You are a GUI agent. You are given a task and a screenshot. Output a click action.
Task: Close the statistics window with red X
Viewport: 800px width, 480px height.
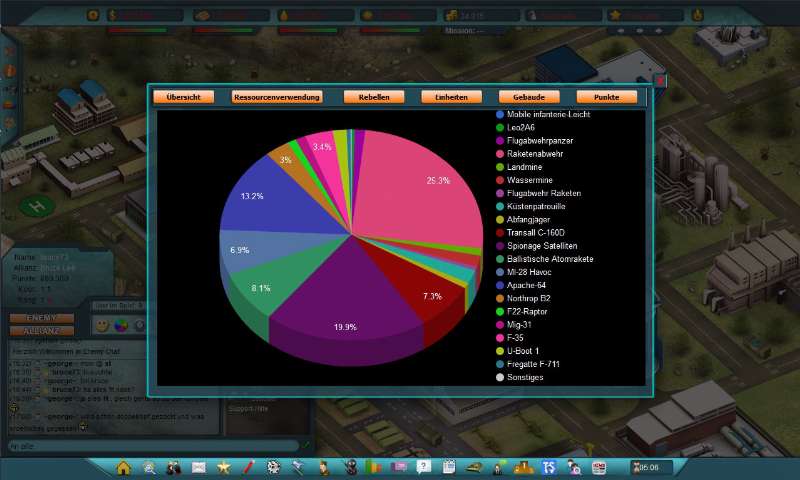661,81
